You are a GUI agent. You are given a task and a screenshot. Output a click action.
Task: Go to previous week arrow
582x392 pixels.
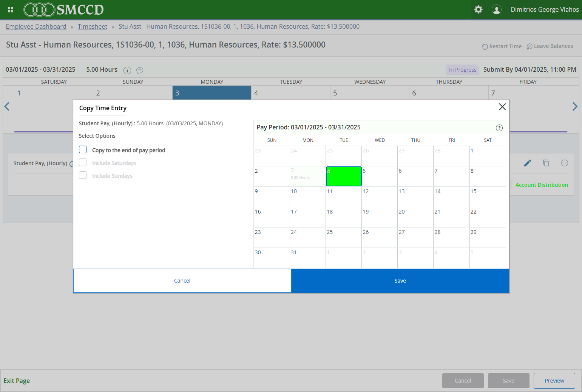pyautogui.click(x=7, y=107)
